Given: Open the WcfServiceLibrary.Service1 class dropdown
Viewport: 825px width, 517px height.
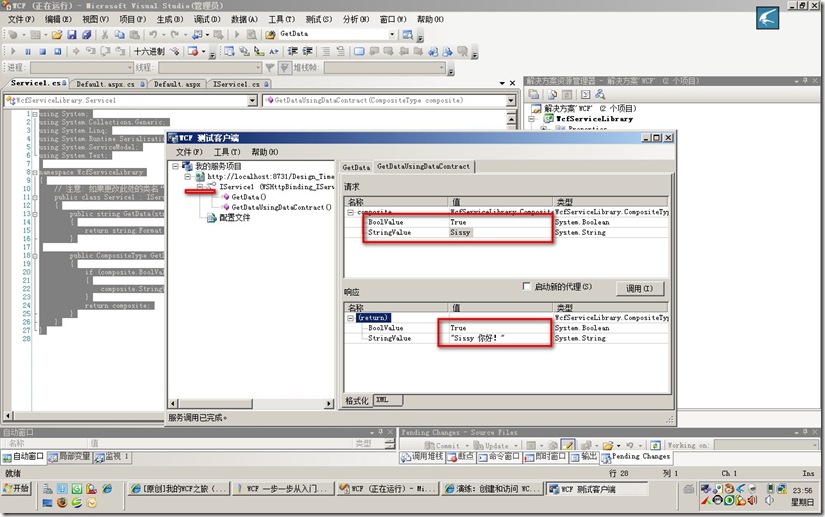Looking at the screenshot, I should point(252,100).
